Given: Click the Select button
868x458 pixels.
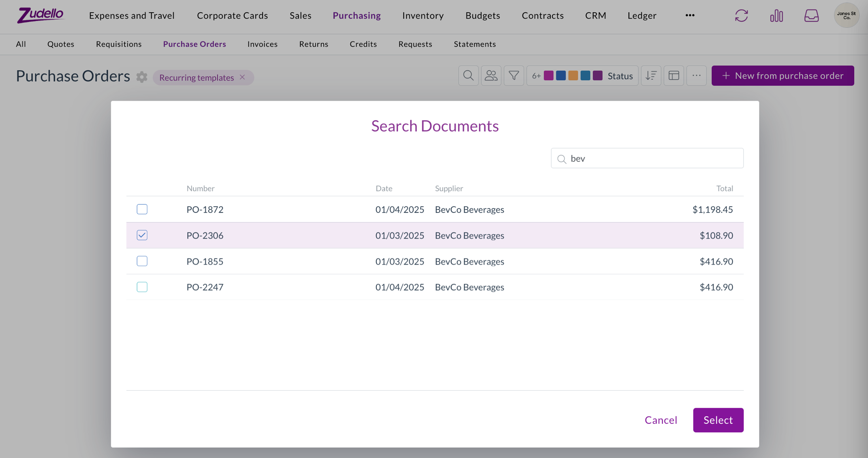Looking at the screenshot, I should tap(718, 420).
